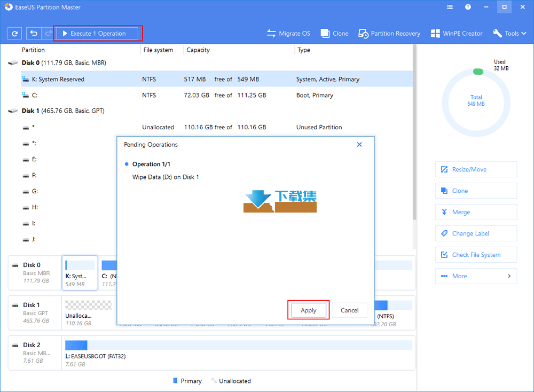Click the undo arrow icon
Viewport: 534px width, 392px height.
(34, 34)
